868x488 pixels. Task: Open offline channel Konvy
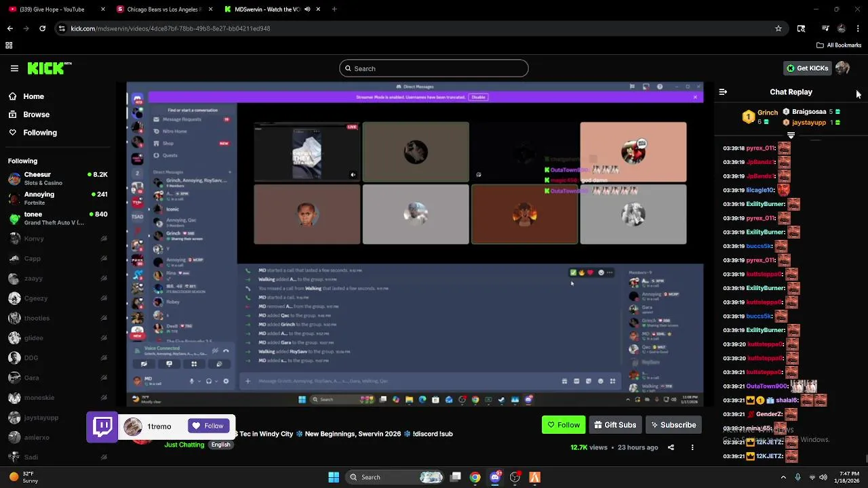58,239
